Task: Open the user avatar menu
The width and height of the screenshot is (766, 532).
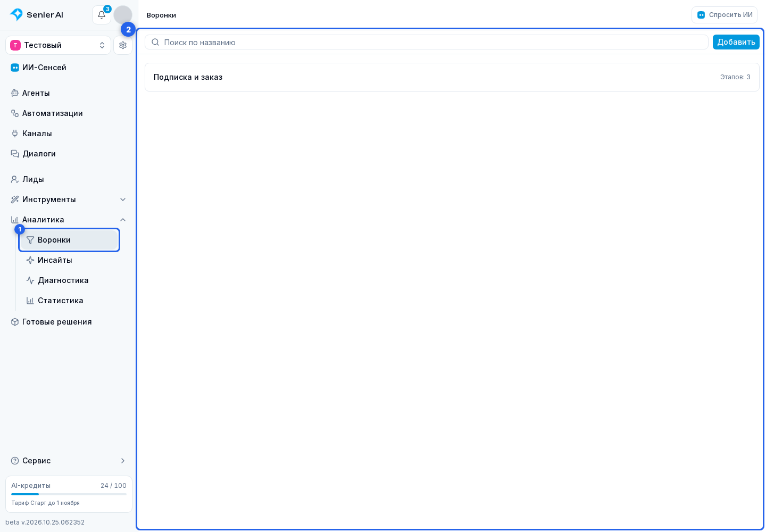Action: point(123,15)
